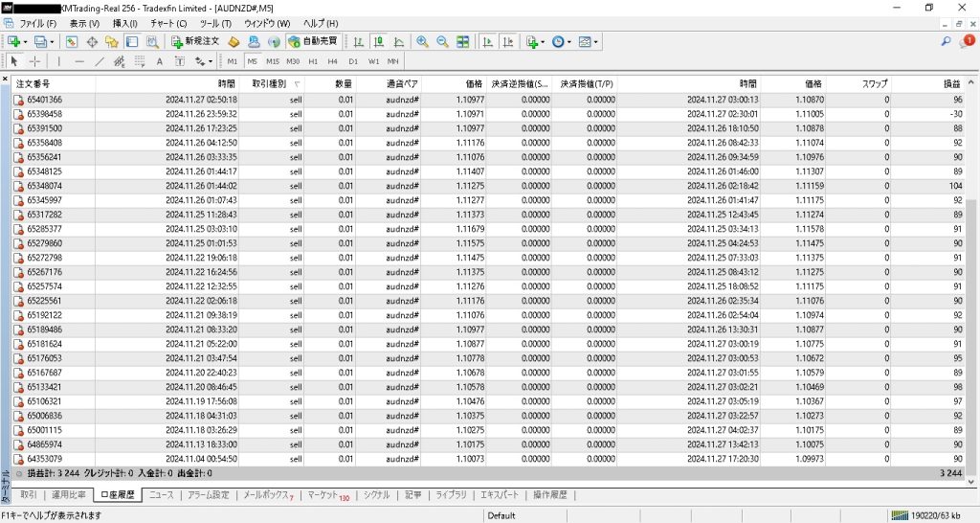
Task: Open the Market Watch window icon
Action: point(72,42)
